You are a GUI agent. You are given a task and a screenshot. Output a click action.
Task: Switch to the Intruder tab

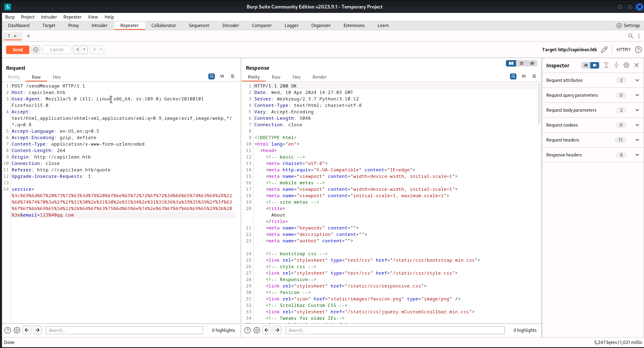point(99,25)
